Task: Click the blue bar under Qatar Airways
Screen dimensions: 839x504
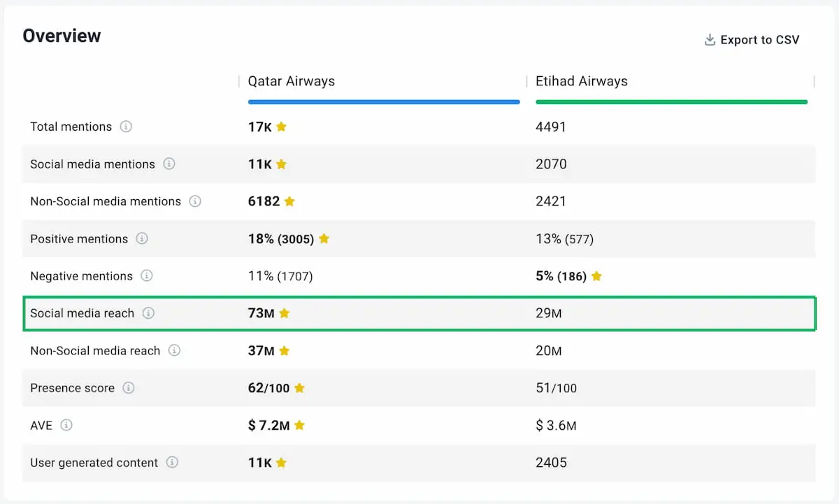Action: 383,101
